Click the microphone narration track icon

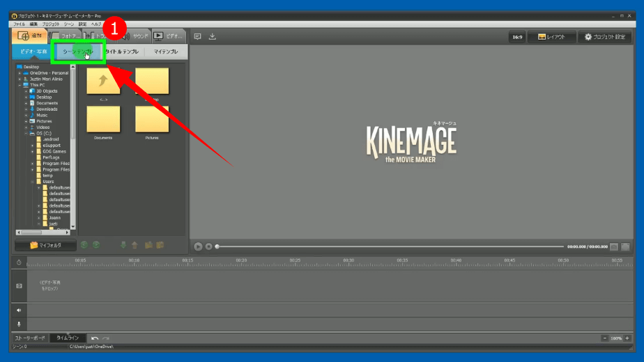pos(19,324)
